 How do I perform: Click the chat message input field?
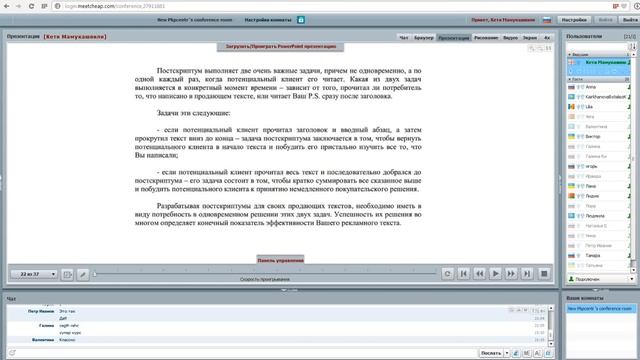(247, 353)
